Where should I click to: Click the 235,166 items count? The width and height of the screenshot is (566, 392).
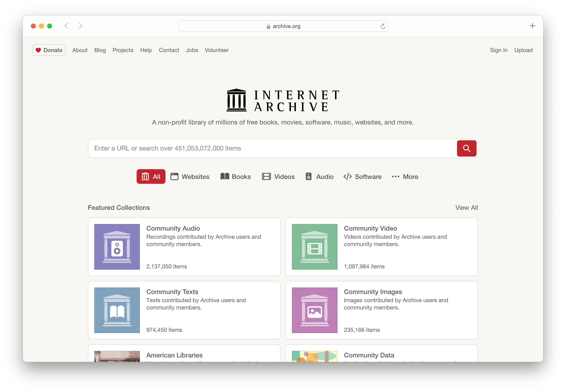(x=361, y=330)
